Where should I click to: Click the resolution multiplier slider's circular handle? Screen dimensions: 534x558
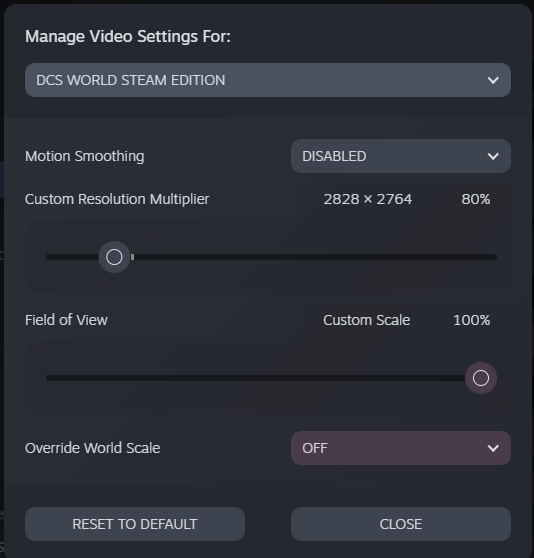pyautogui.click(x=114, y=257)
